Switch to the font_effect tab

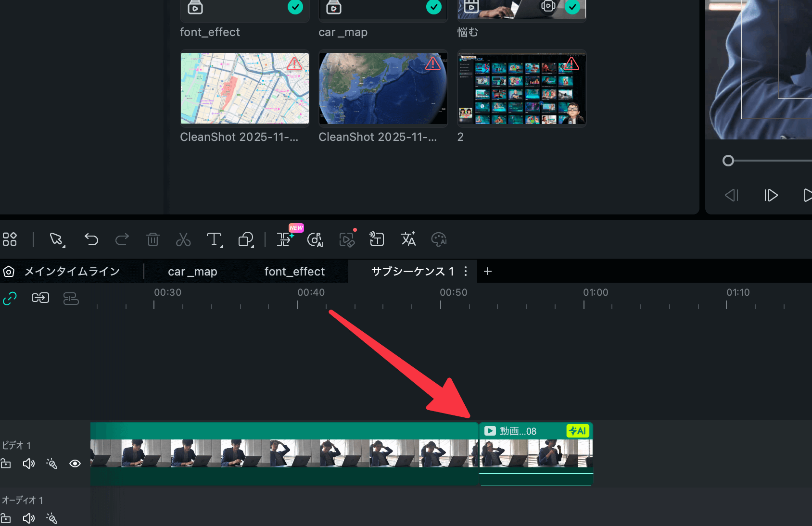(295, 271)
